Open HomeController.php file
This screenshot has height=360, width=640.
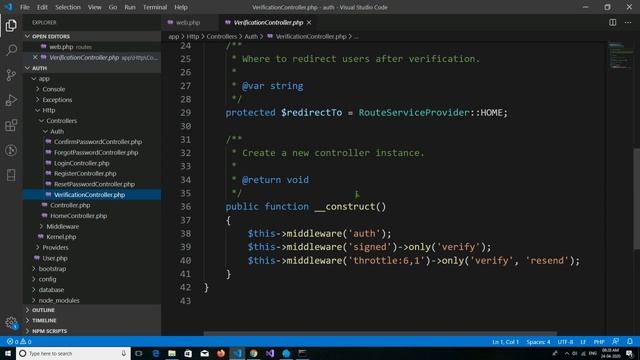[78, 216]
